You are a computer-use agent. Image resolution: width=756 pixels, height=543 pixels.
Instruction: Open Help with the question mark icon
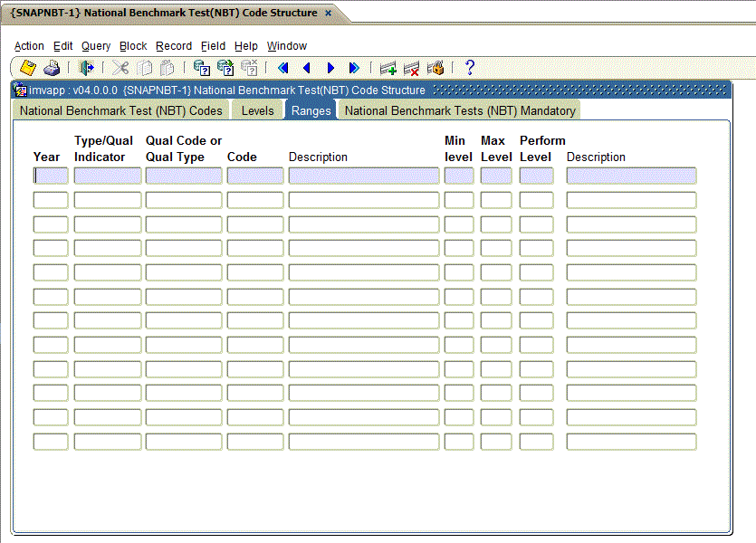point(469,68)
